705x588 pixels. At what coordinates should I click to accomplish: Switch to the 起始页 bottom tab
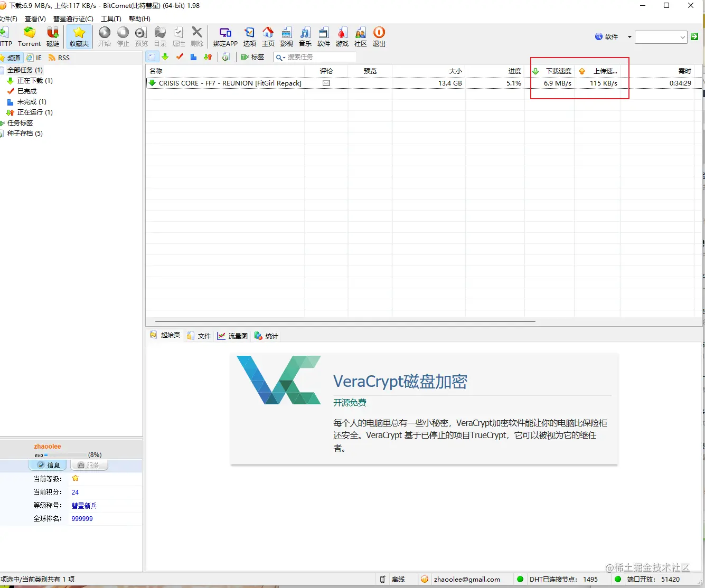coord(165,335)
